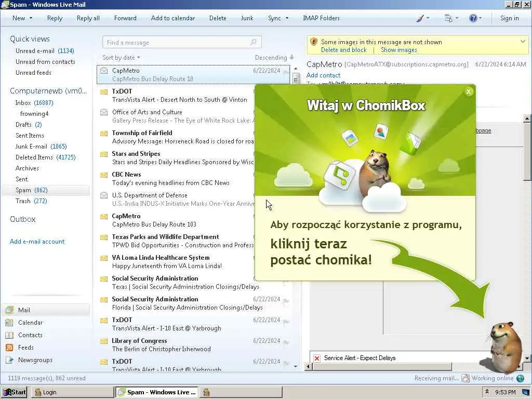The width and height of the screenshot is (532, 399).
Task: Open the Archives folder
Action: (27, 168)
